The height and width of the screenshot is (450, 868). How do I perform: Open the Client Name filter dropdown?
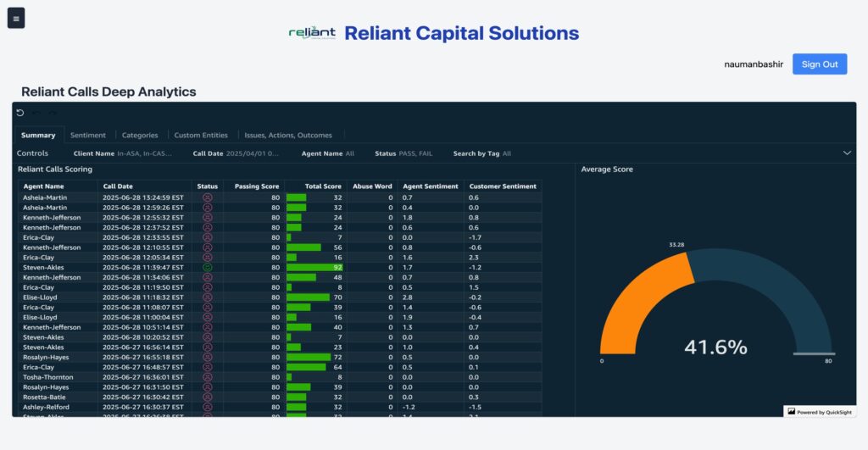(x=122, y=153)
